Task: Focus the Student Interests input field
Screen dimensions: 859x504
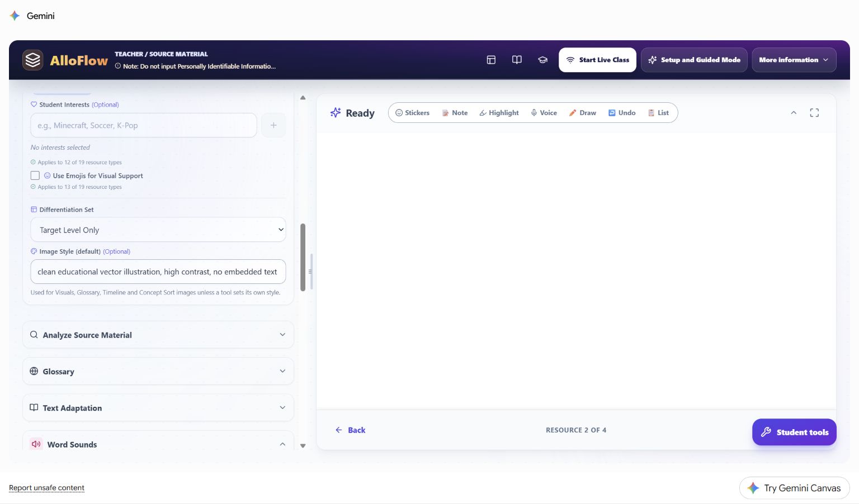Action: point(144,125)
